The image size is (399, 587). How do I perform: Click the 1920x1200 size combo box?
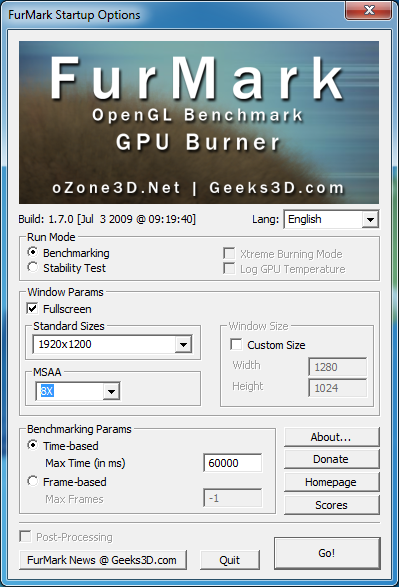(112, 344)
